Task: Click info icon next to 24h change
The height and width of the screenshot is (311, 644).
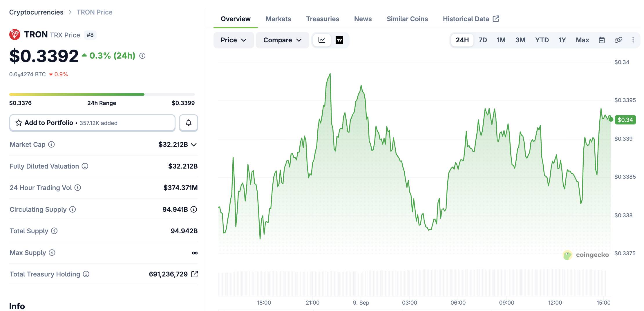Action: click(x=142, y=56)
